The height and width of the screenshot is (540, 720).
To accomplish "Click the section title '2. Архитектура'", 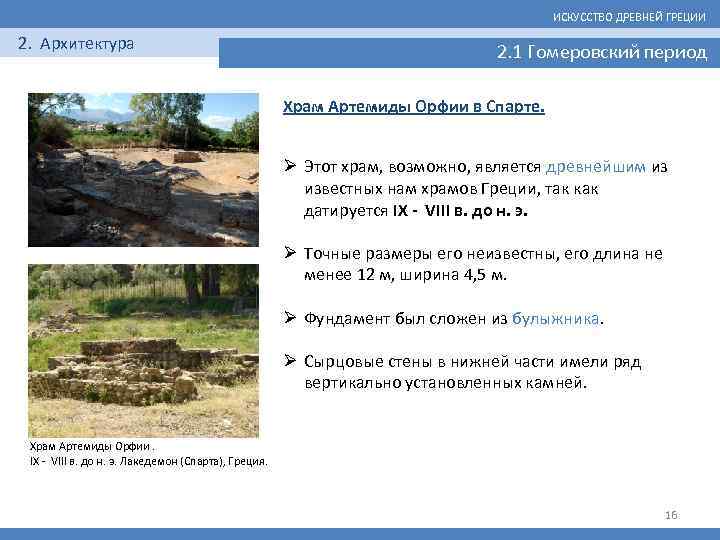I will point(76,44).
